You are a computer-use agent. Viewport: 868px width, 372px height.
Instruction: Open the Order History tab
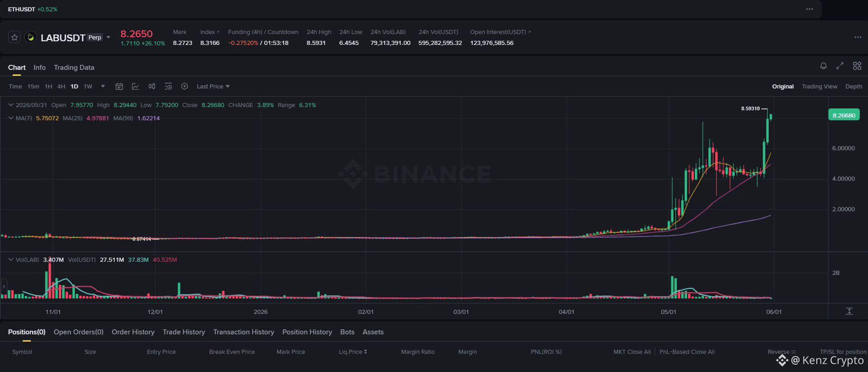tap(133, 332)
